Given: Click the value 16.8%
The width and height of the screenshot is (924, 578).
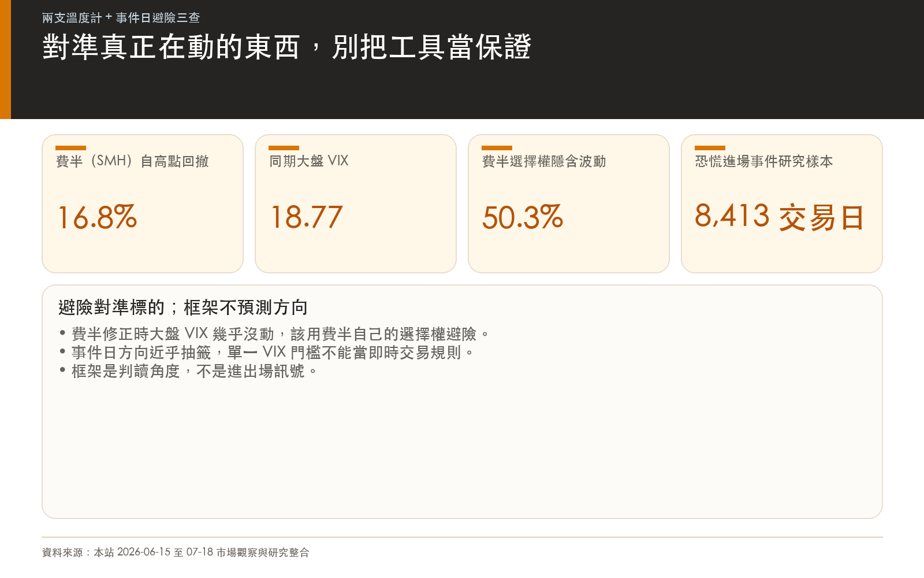Looking at the screenshot, I should (97, 217).
